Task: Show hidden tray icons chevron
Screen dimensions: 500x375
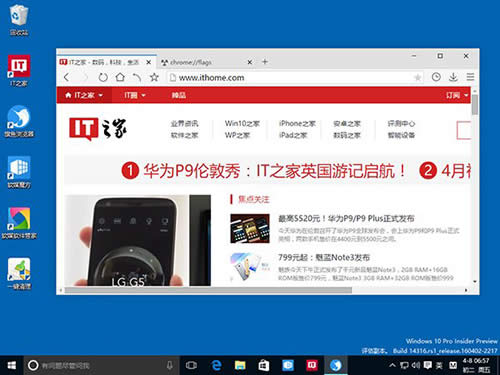Action: click(x=392, y=365)
